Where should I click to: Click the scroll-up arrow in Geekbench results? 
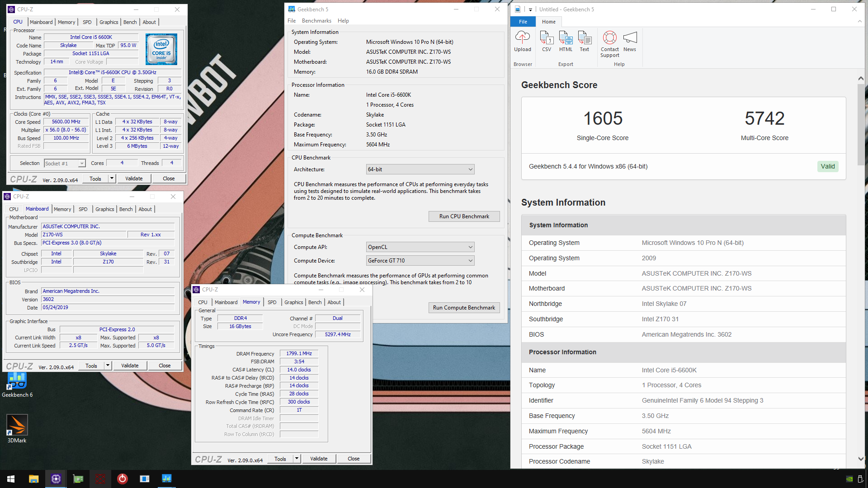point(861,78)
